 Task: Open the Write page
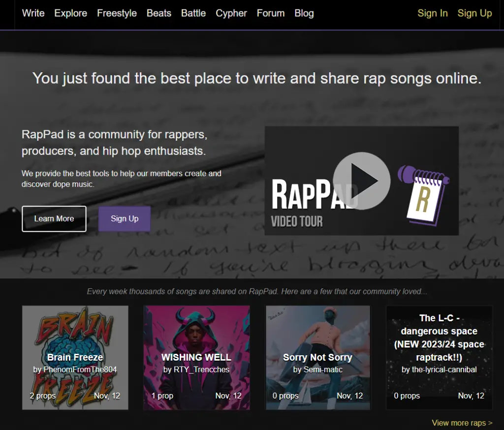coord(32,13)
